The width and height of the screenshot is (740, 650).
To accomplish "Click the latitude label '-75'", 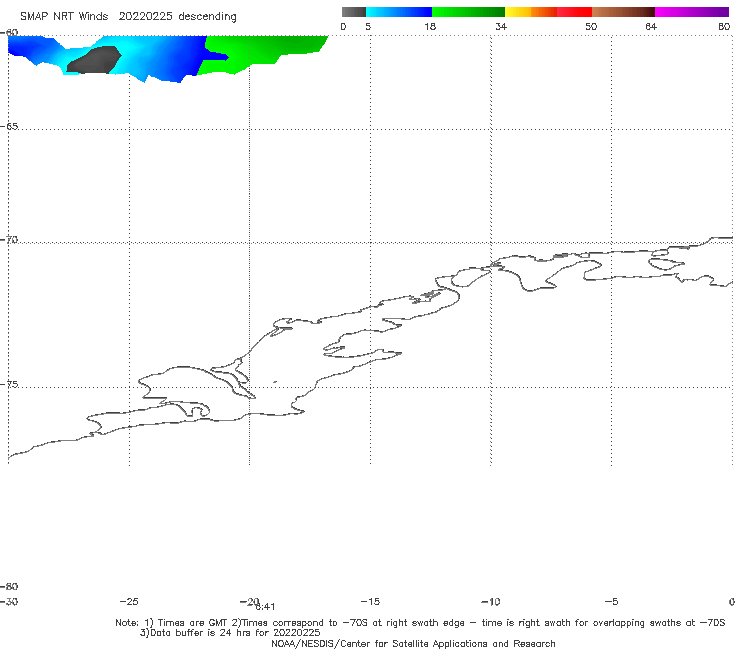I will coord(9,384).
